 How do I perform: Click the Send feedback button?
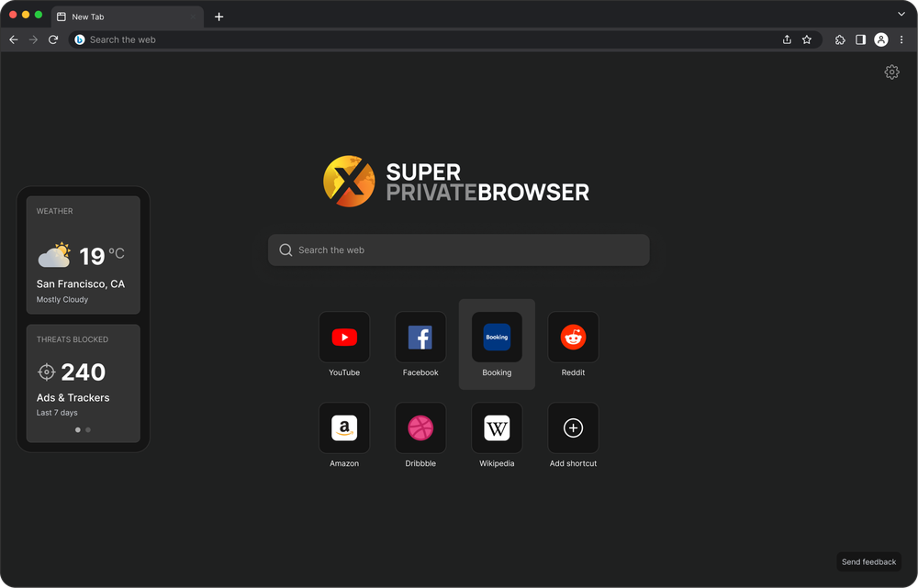pyautogui.click(x=868, y=561)
